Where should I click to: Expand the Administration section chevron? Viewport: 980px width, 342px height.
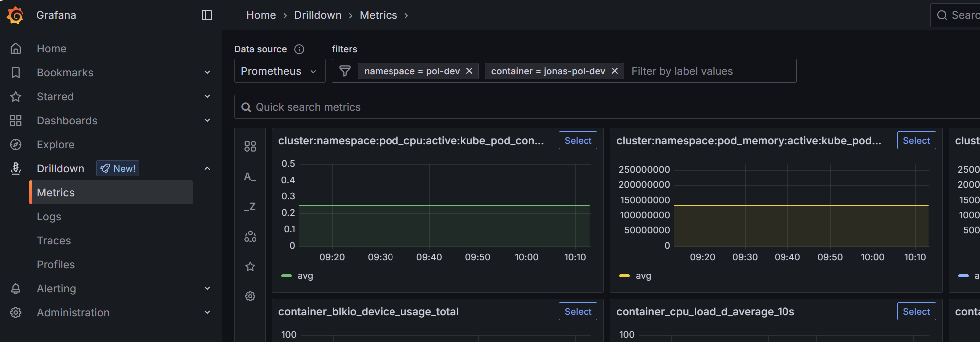[x=207, y=313]
